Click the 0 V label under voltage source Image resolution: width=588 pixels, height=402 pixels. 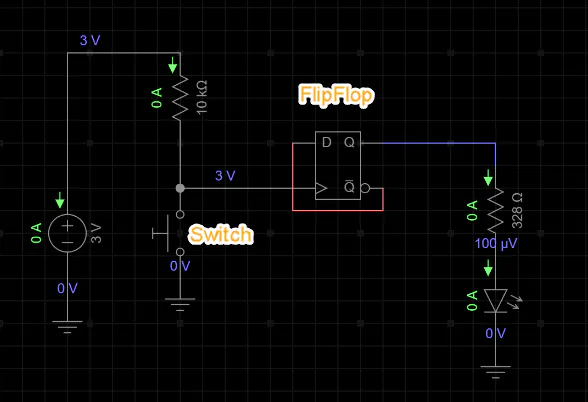coord(68,288)
